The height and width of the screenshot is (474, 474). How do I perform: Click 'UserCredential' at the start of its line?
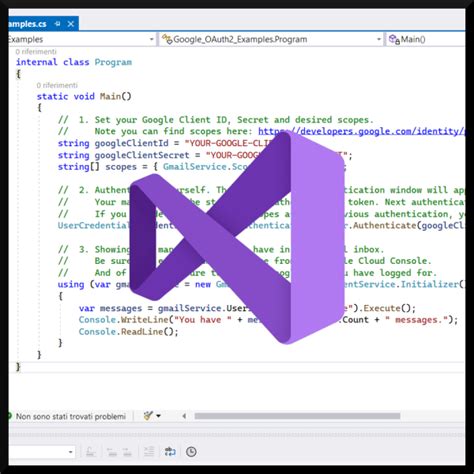pos(93,226)
